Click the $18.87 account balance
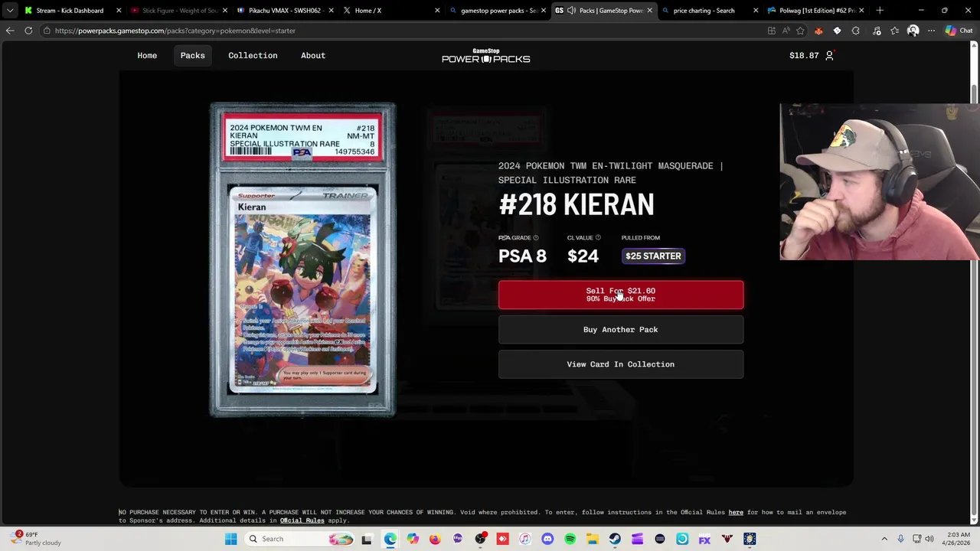 (x=804, y=55)
